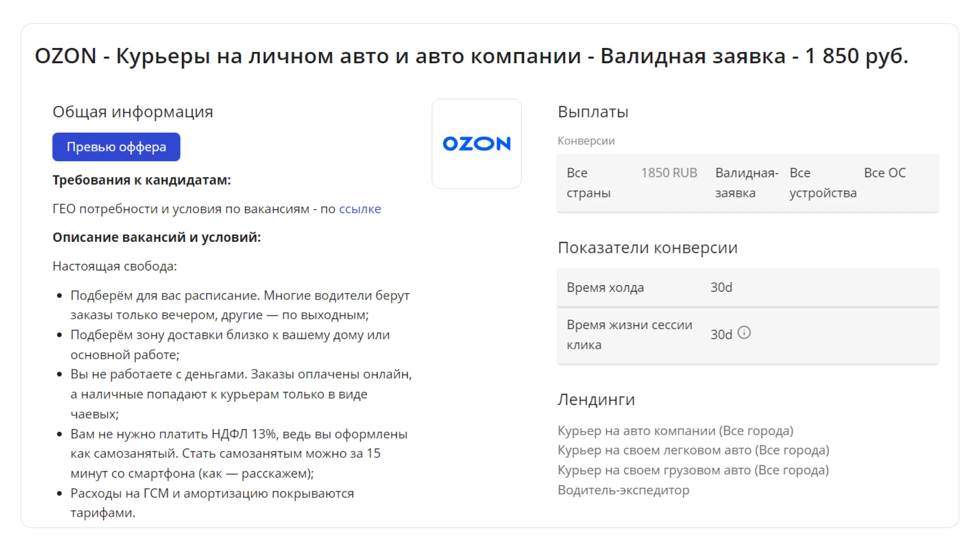Click the Лендинги section heading

pyautogui.click(x=596, y=399)
